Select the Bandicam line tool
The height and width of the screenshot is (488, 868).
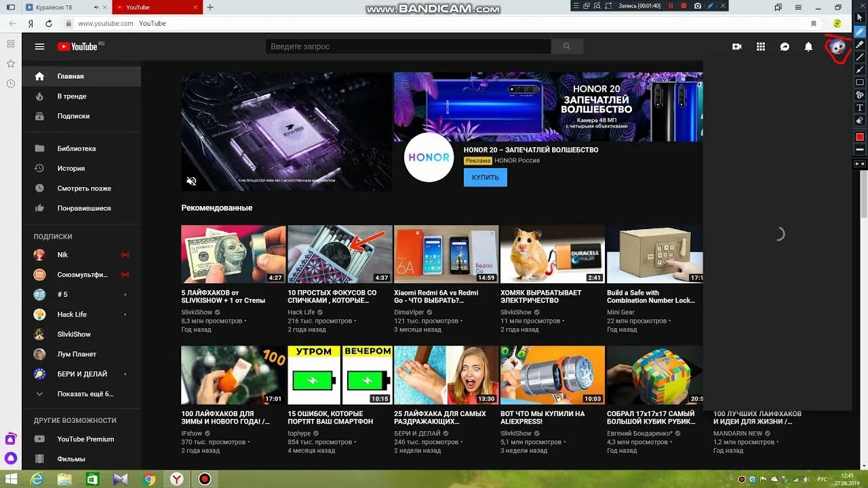click(860, 57)
